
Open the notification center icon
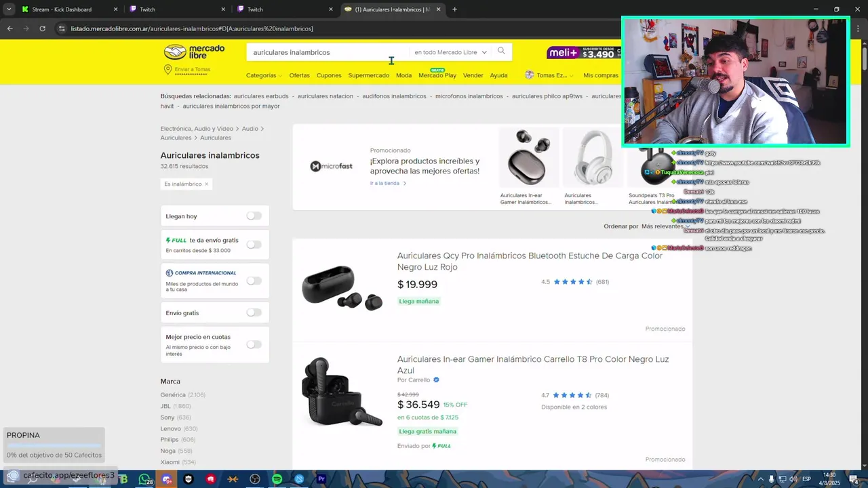854,479
